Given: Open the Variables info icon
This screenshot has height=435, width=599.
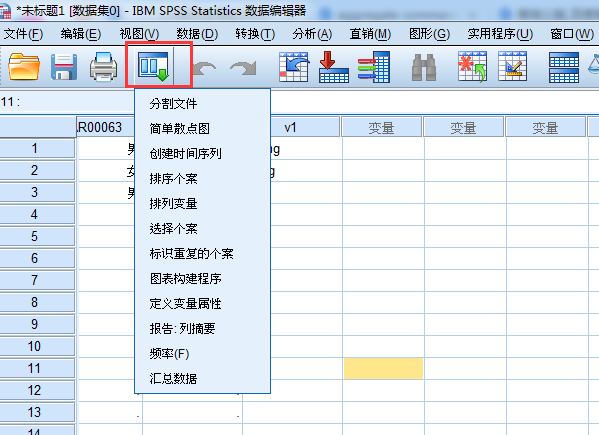Looking at the screenshot, I should coord(374,67).
